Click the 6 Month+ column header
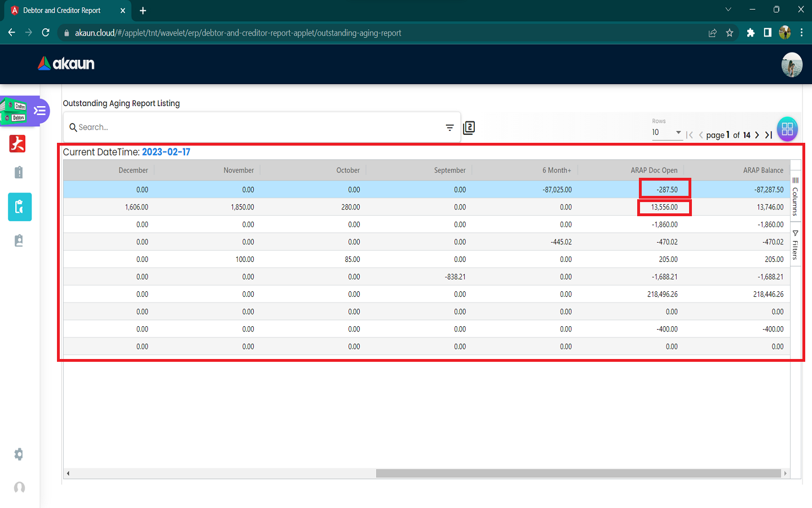 point(556,170)
